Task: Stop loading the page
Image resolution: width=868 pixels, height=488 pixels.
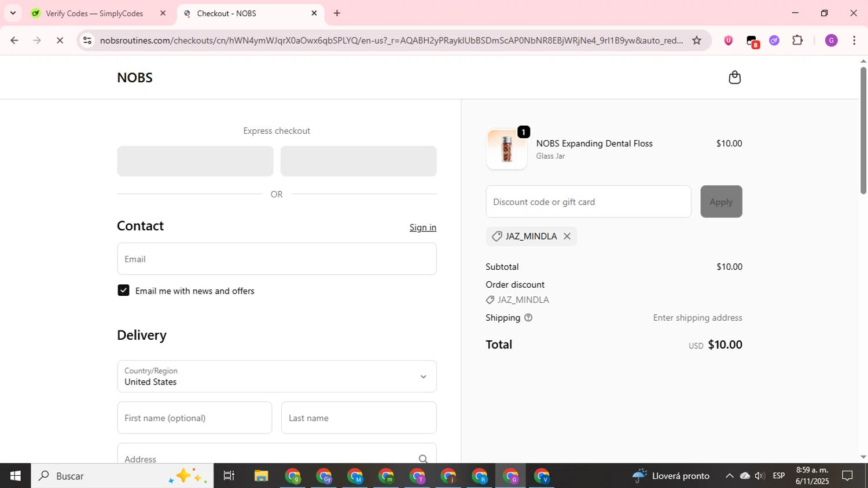Action: coord(60,40)
